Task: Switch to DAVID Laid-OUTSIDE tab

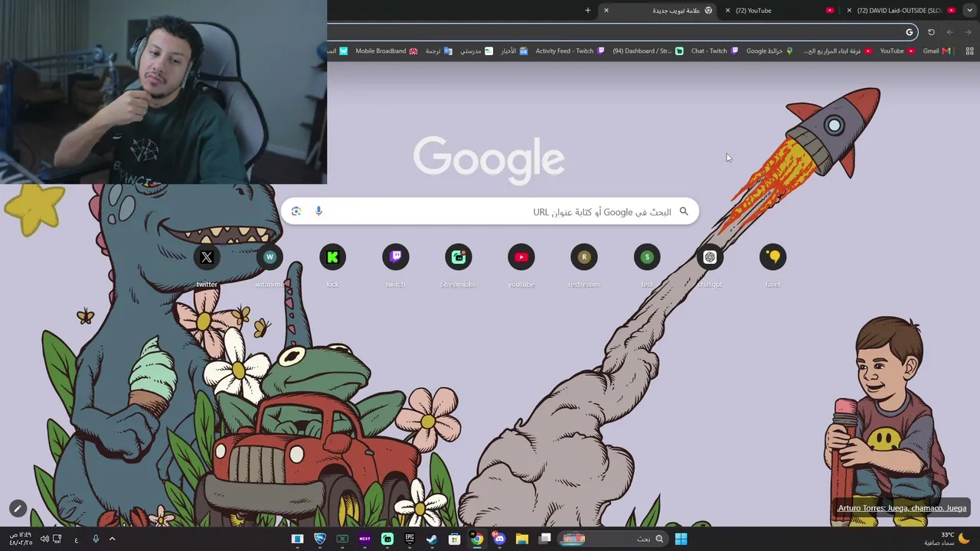Action: 900,11
